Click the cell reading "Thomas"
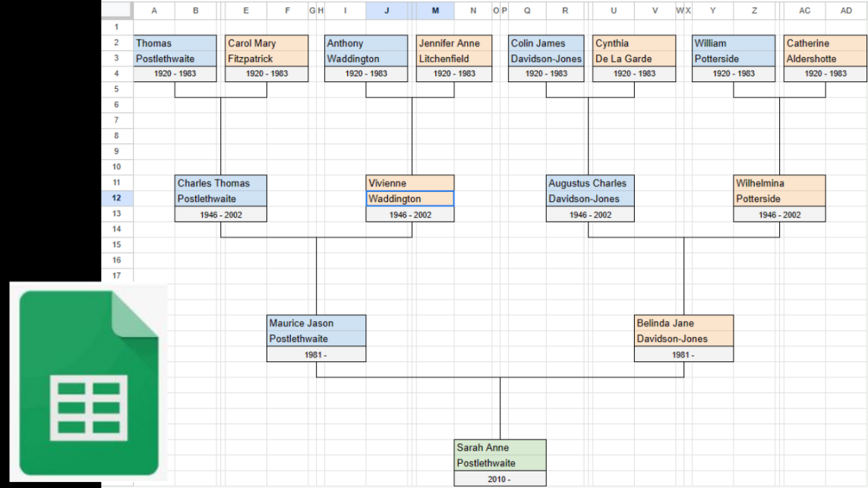Image resolution: width=868 pixels, height=488 pixels. [175, 43]
